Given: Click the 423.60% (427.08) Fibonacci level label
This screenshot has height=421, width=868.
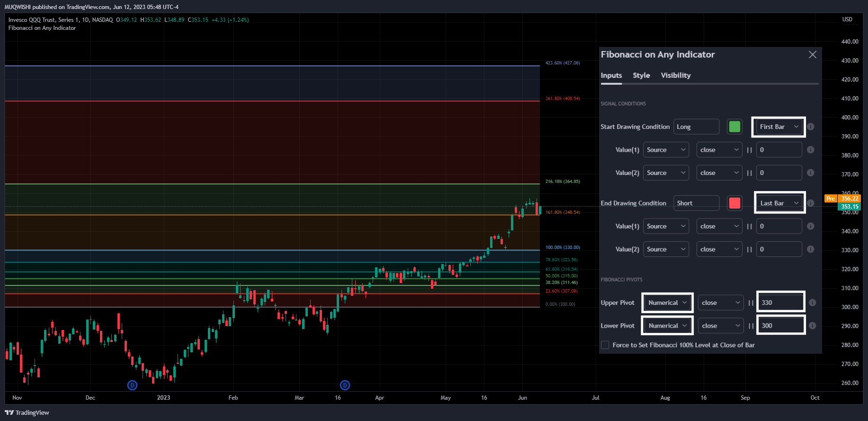Looking at the screenshot, I should coord(563,63).
